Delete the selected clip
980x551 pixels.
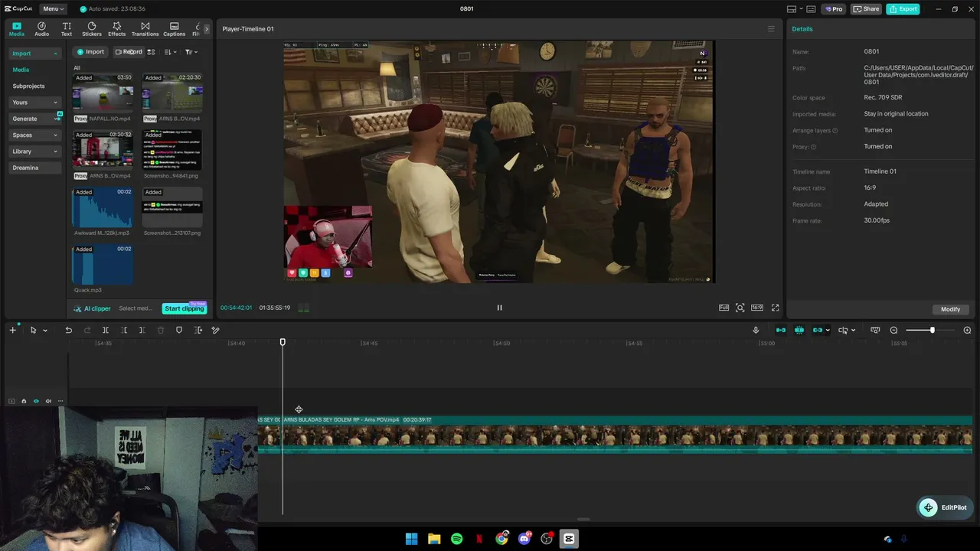[x=161, y=330]
